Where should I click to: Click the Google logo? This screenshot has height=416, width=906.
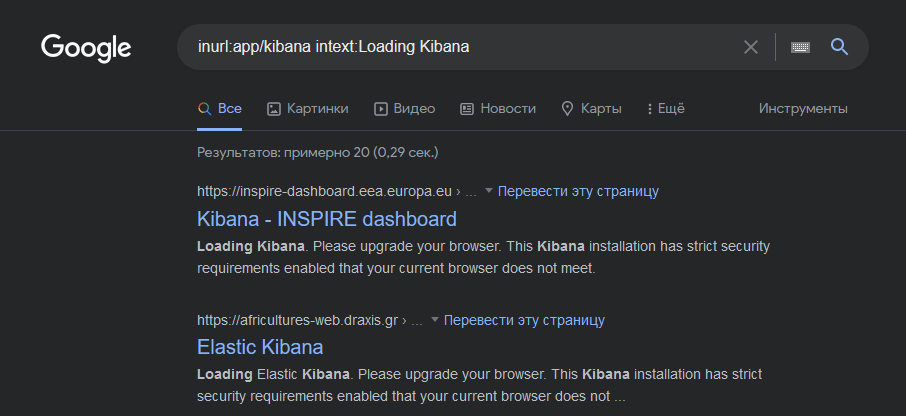point(86,48)
